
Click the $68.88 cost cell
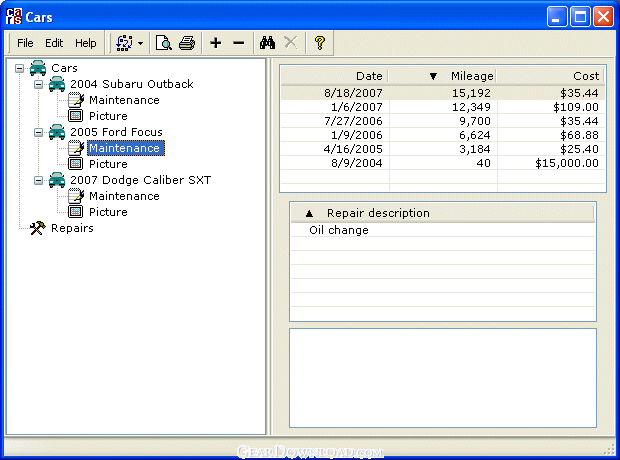point(551,135)
